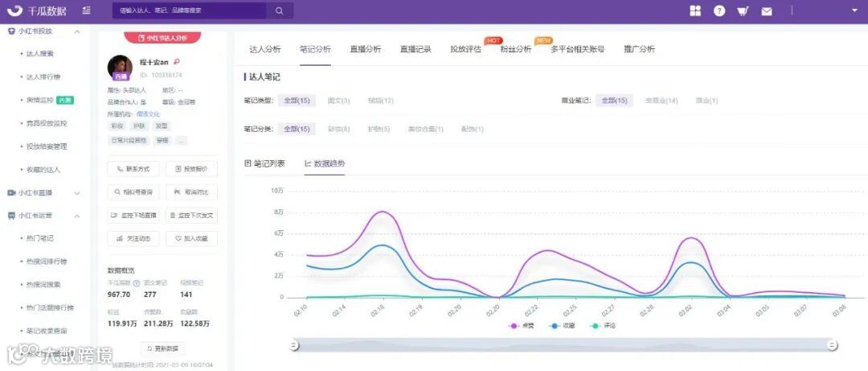This screenshot has height=371, width=868.
Task: Toggle the 收藏 series in the chart legend
Action: tap(560, 325)
